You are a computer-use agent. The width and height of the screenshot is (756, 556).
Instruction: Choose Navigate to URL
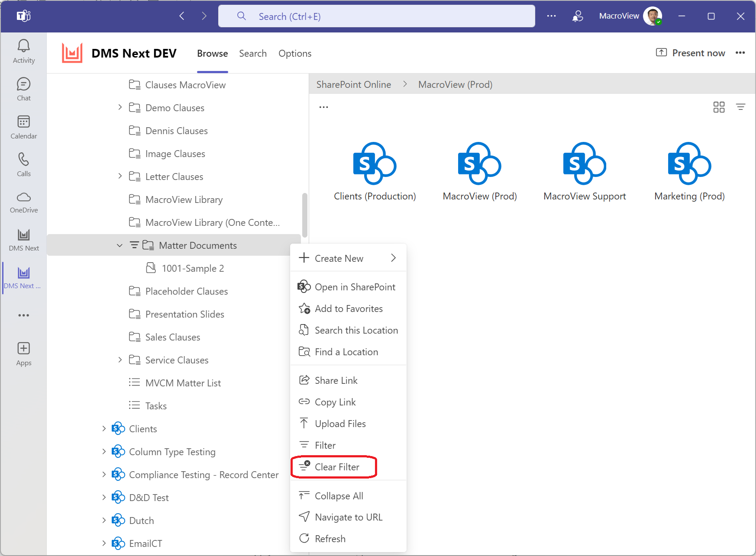(x=348, y=517)
